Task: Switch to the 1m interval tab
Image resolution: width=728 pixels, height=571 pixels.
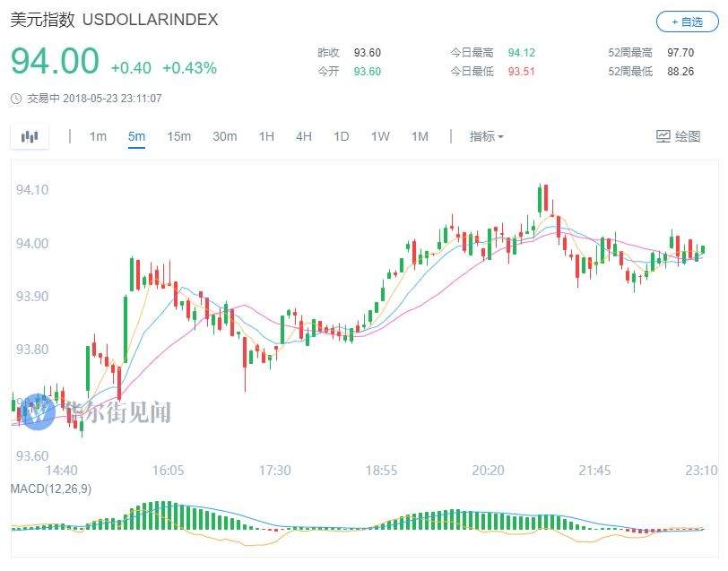Action: (98, 136)
